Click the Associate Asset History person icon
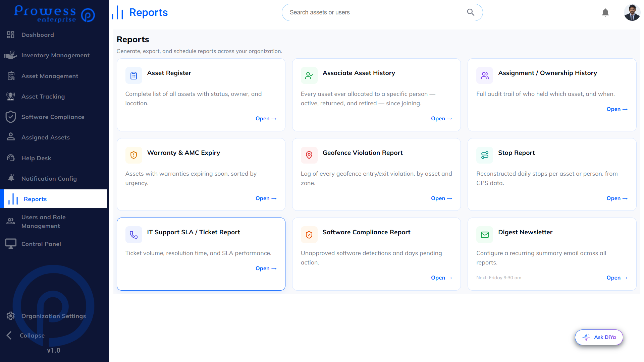Screen dimensions: 644x362 point(309,75)
